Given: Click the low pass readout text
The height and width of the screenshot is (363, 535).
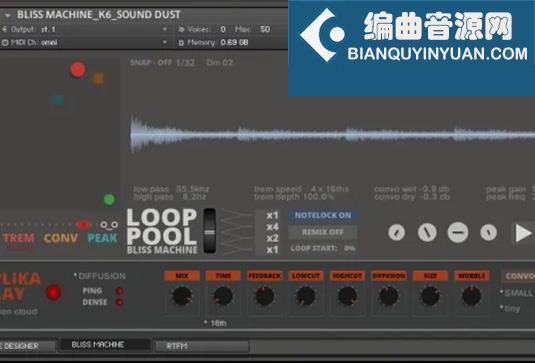Looking at the screenshot, I should [171, 189].
